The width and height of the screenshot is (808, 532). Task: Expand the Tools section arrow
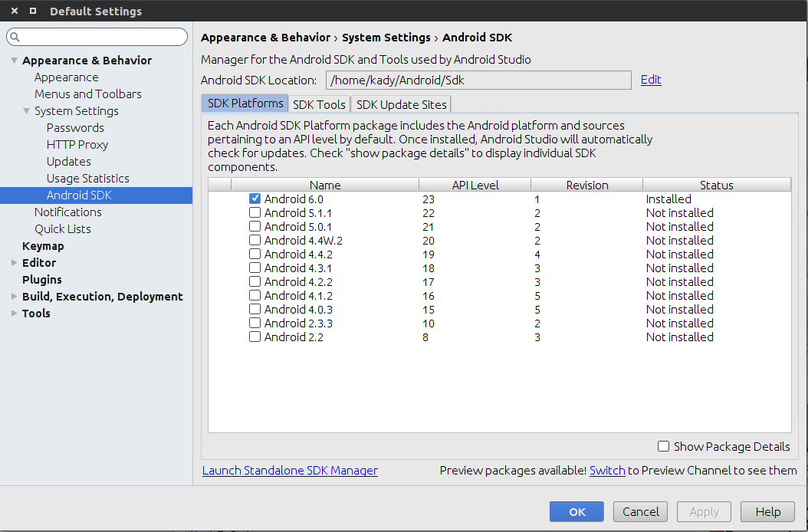coord(14,314)
